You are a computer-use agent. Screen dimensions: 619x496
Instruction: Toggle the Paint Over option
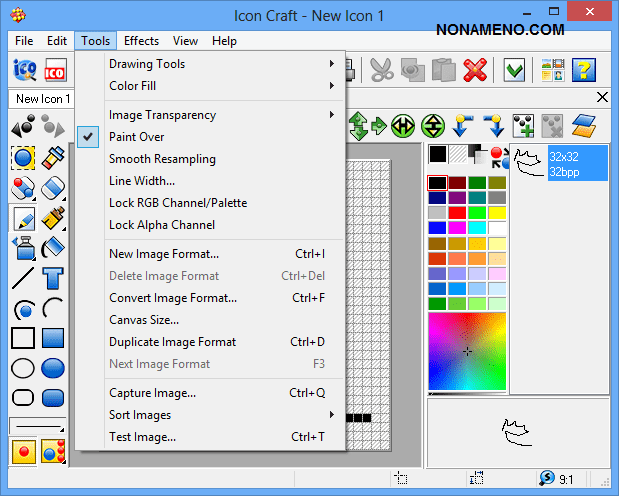pos(137,137)
